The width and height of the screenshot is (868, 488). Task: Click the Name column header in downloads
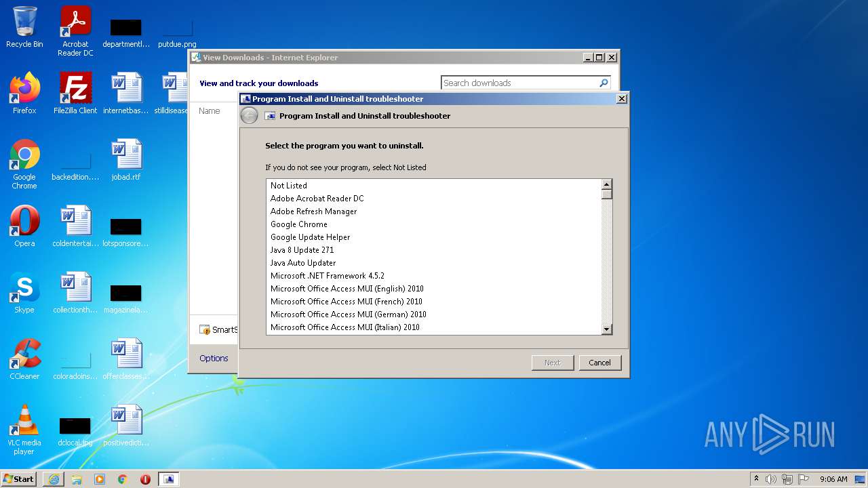coord(210,110)
